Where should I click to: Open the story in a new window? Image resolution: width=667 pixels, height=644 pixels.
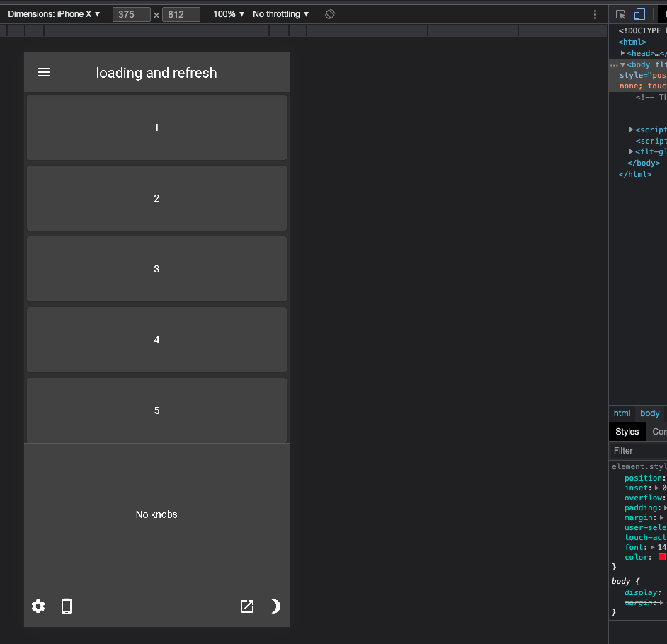click(x=246, y=606)
